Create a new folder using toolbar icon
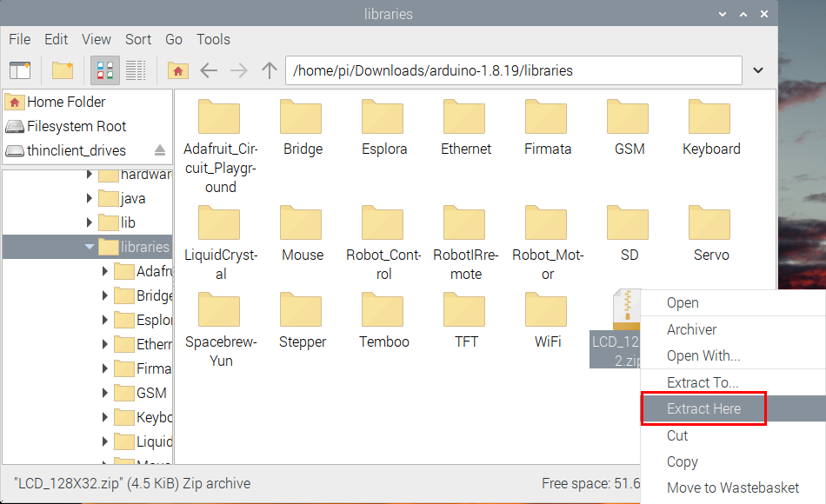Screen dimensions: 826x504 click(x=62, y=70)
